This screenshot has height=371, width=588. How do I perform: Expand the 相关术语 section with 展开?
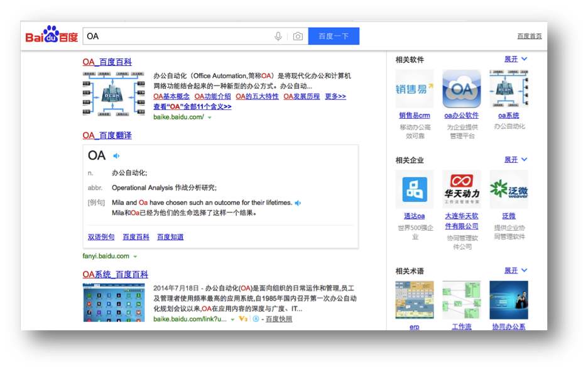pos(516,270)
